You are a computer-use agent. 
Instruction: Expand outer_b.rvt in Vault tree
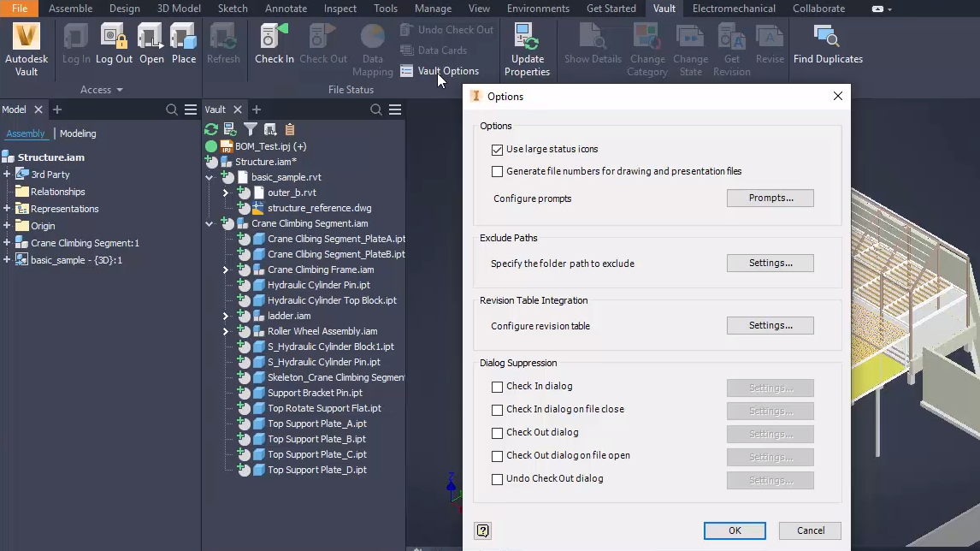pos(226,193)
